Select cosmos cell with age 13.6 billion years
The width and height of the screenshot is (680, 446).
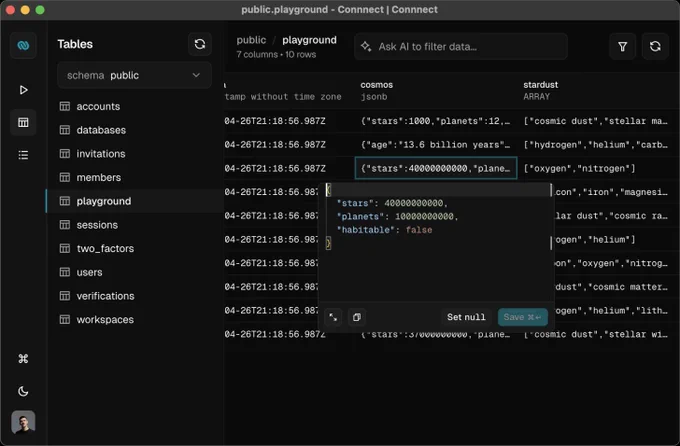436,145
